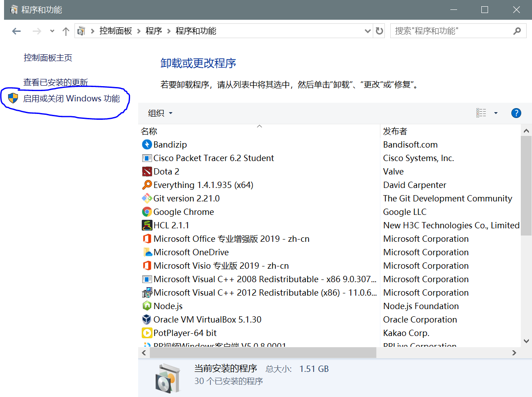
Task: Select the Google Chrome icon entry
Action: point(147,212)
